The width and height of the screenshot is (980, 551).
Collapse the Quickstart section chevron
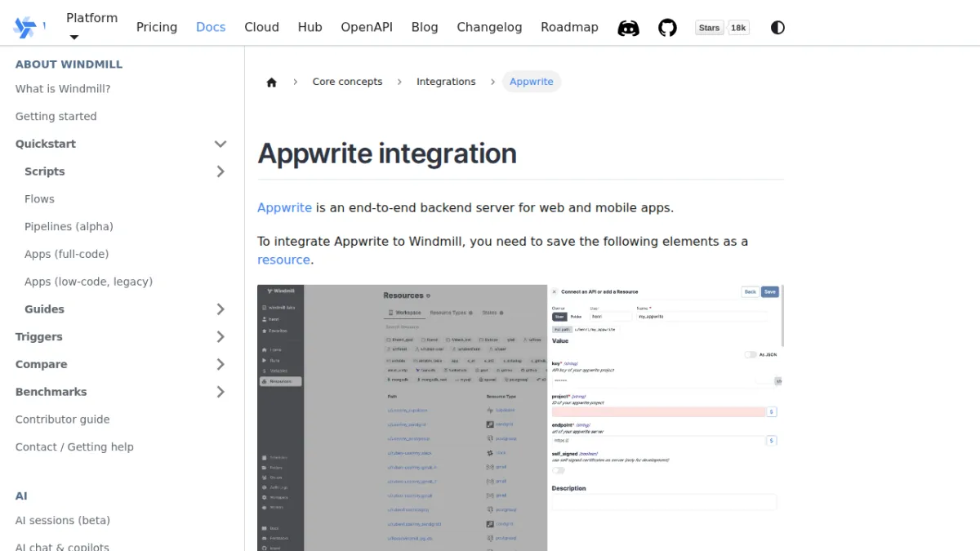[220, 144]
